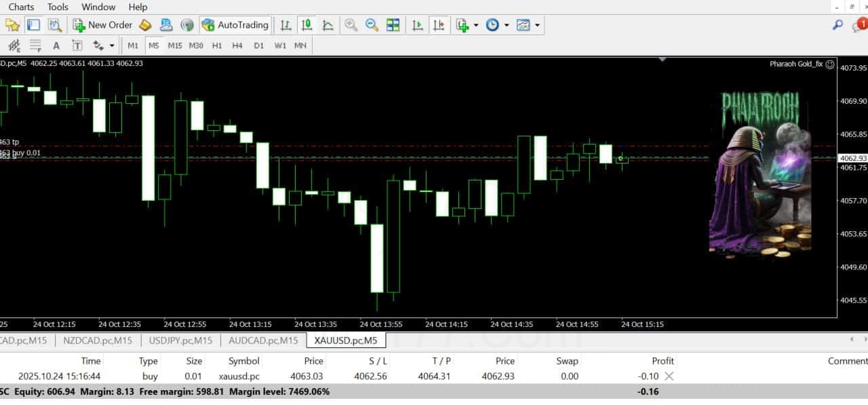The height and width of the screenshot is (405, 868).
Task: Select the XAUUSD.pc,M5 chart tab
Action: pyautogui.click(x=346, y=340)
